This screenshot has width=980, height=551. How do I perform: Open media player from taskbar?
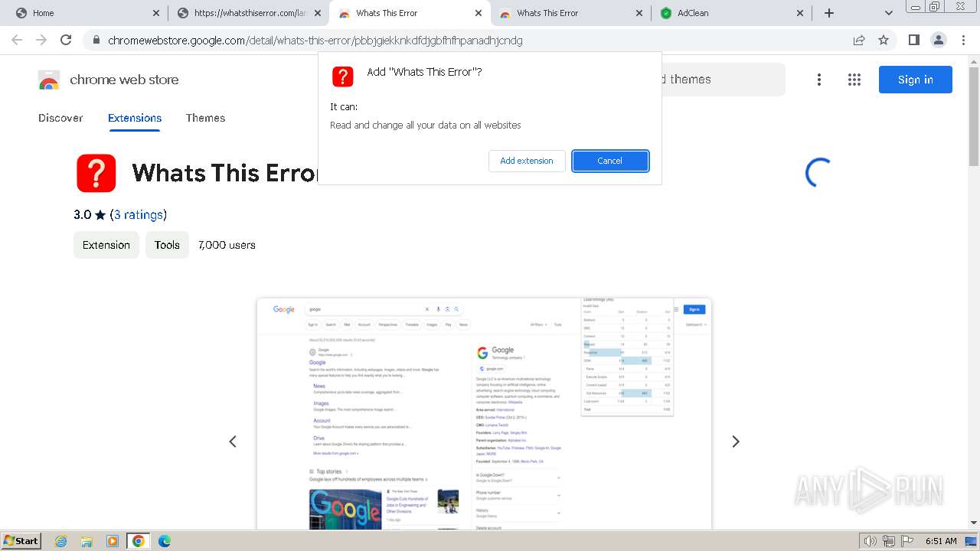click(x=113, y=541)
